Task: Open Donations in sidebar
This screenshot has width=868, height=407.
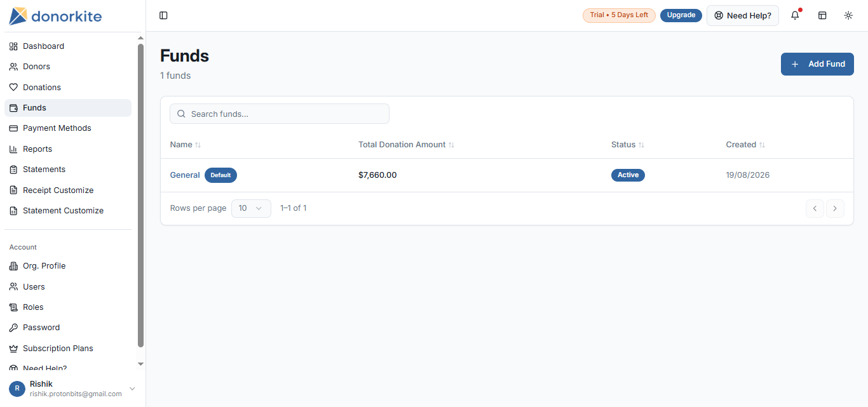Action: [68, 88]
